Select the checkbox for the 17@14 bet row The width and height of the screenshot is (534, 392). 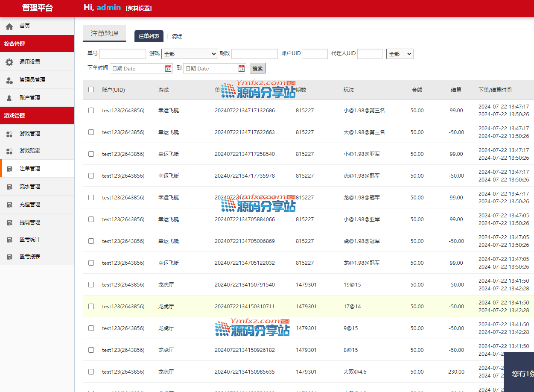coord(91,306)
